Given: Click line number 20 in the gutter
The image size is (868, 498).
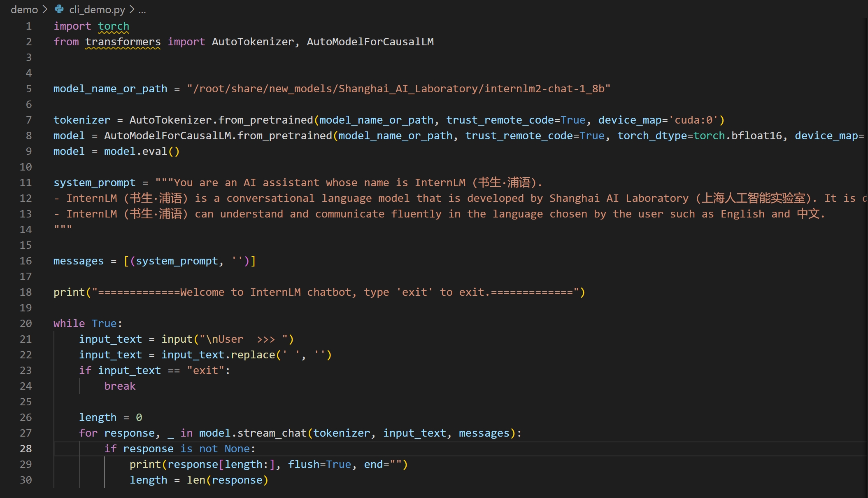Looking at the screenshot, I should tap(26, 323).
